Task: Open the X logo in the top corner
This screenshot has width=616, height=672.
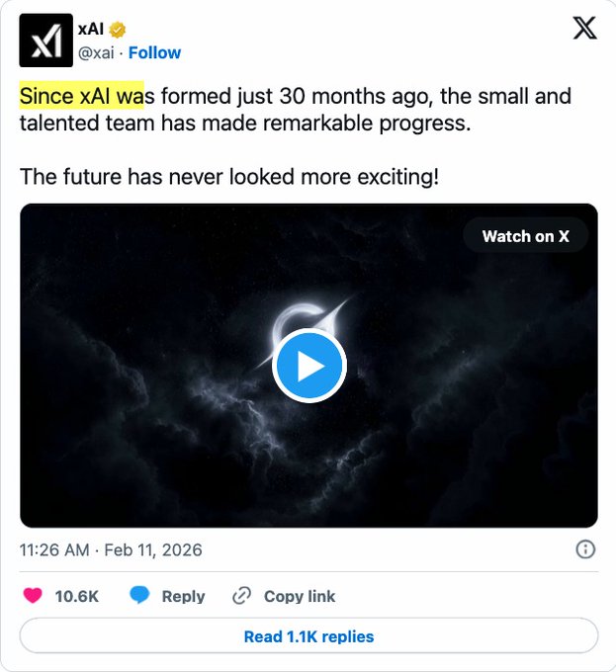Action: [x=584, y=29]
